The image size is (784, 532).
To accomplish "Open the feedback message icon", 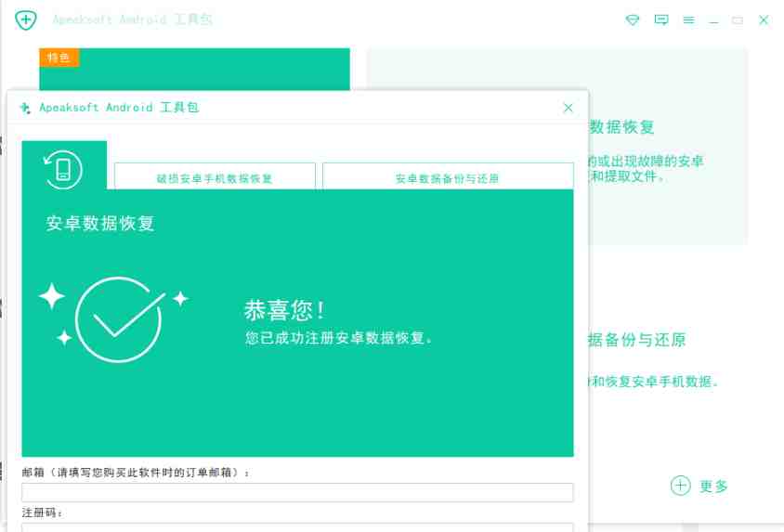I will (x=661, y=20).
